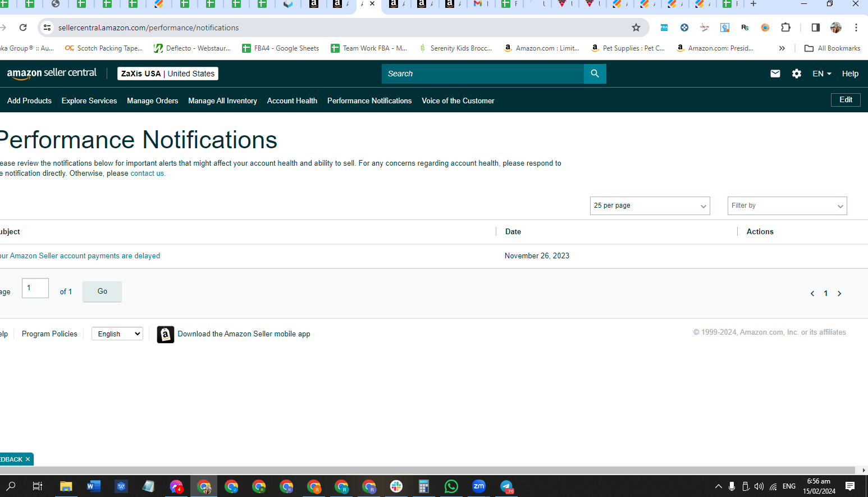Go to Manage All Inventory
The width and height of the screenshot is (868, 497).
point(223,101)
